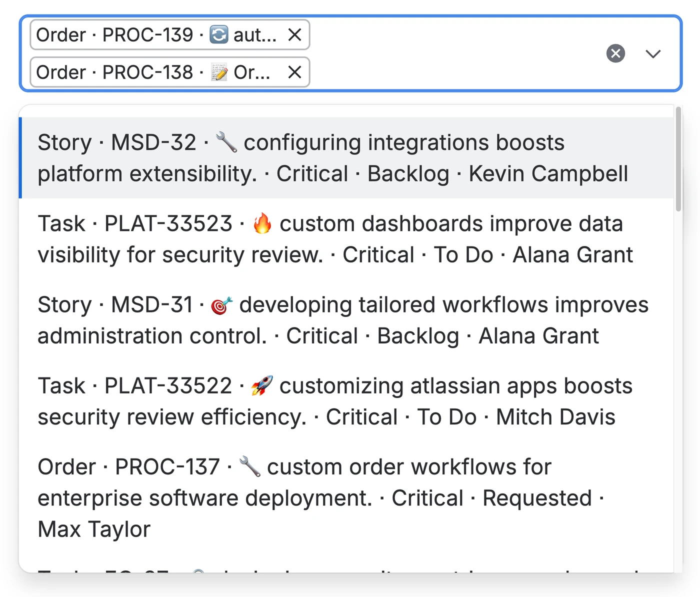Pick the MSD-31 tailored workflows option
700x597 pixels.
[x=346, y=320]
